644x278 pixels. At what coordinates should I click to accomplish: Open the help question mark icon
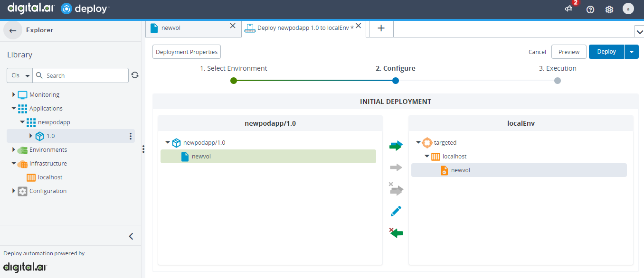590,9
